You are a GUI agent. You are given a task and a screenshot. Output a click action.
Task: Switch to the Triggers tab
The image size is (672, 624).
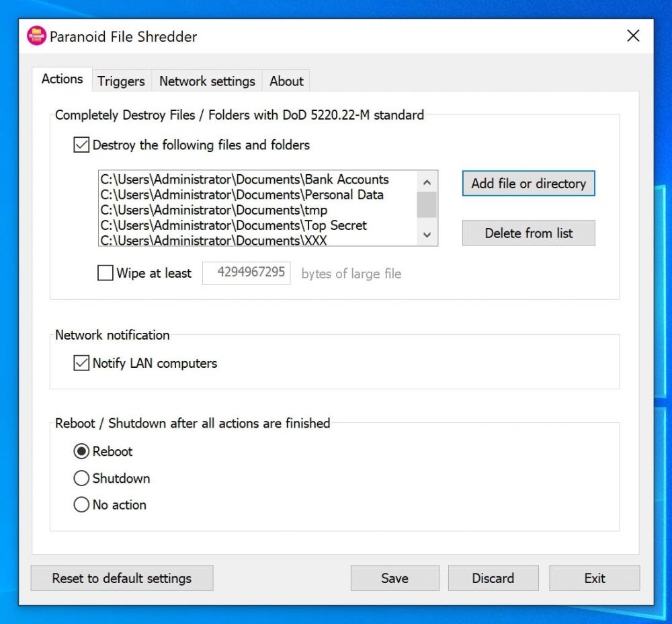coord(121,81)
